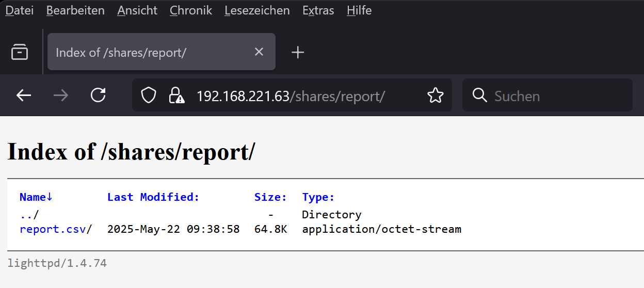Screen dimensions: 644x288
Task: Close the Index of /shares/report/ tab
Action: (x=259, y=52)
